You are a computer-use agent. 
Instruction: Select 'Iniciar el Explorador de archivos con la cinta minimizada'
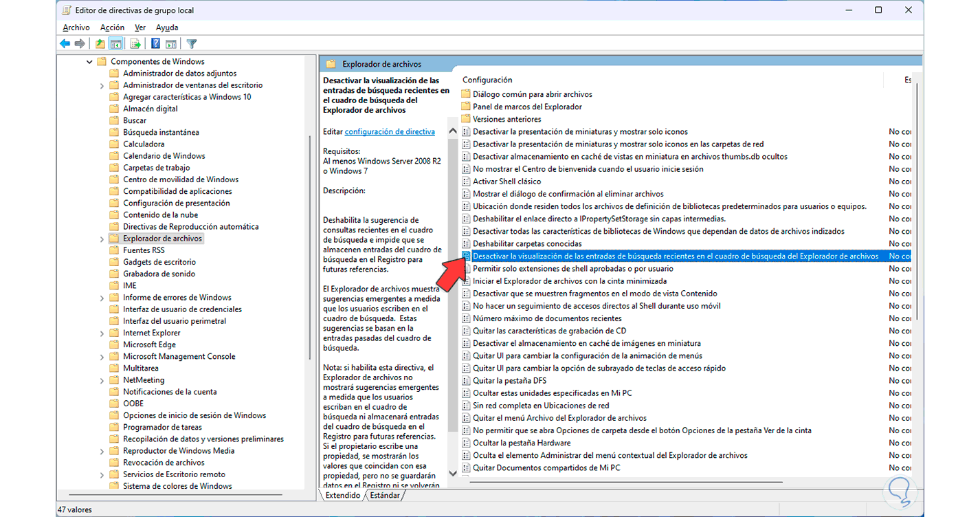pos(570,281)
